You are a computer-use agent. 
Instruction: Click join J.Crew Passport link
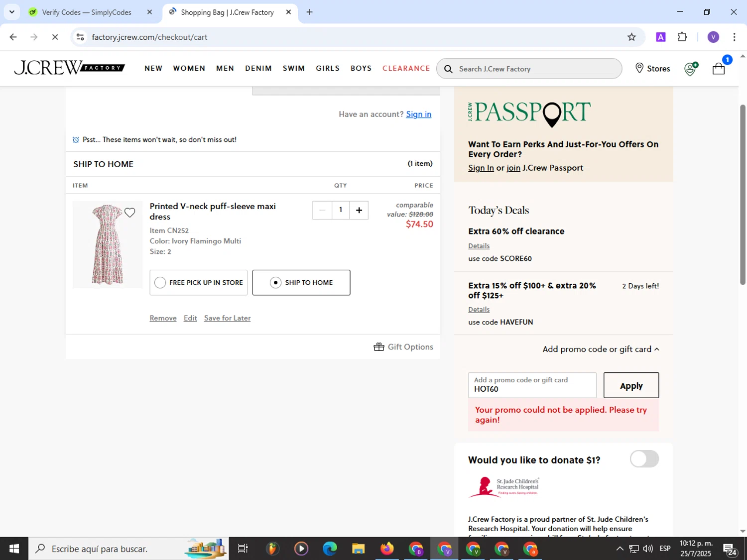(x=513, y=168)
